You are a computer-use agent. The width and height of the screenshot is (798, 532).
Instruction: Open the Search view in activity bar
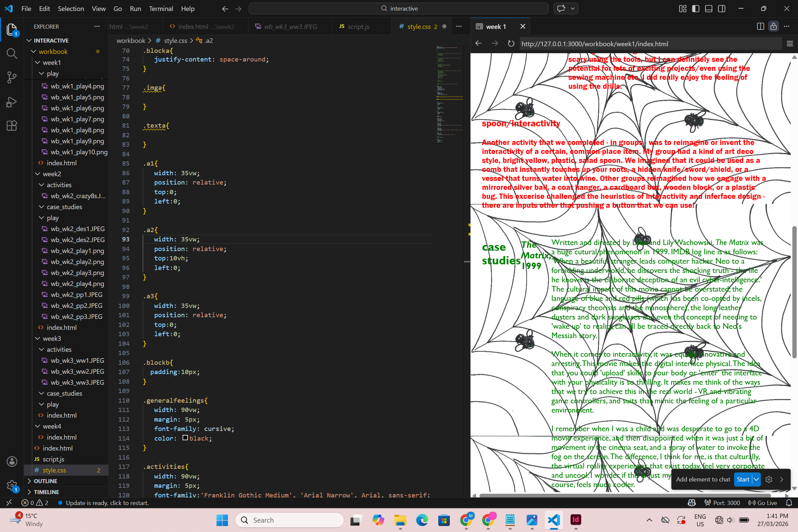[12, 53]
